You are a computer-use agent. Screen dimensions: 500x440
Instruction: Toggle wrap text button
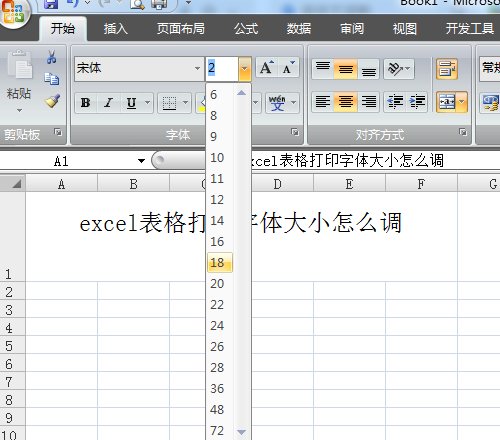click(x=447, y=69)
